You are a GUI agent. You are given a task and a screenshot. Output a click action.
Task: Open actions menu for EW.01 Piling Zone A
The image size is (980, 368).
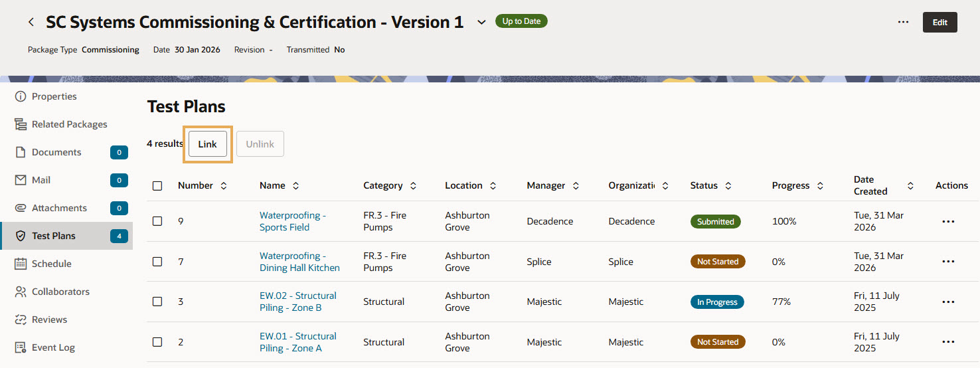point(948,342)
